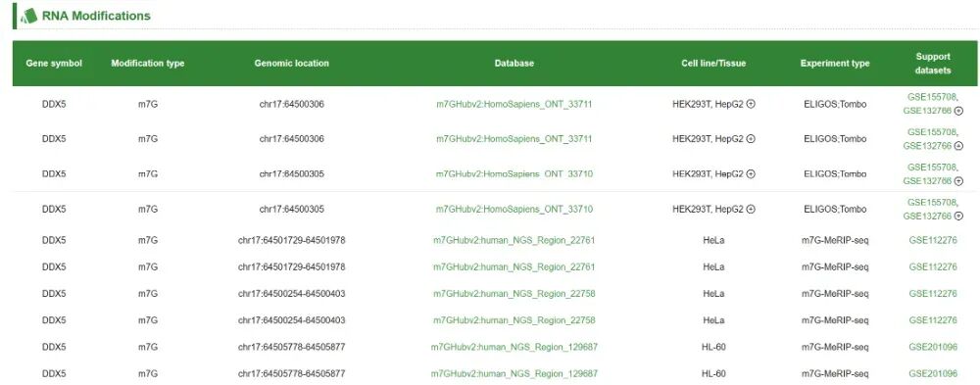This screenshot has height=385, width=980.
Task: Select the first HeLa cell line cell
Action: [713, 240]
